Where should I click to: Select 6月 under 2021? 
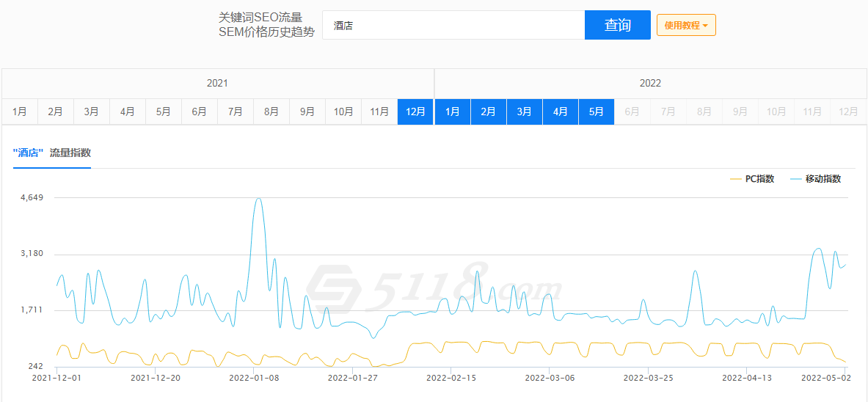(200, 112)
